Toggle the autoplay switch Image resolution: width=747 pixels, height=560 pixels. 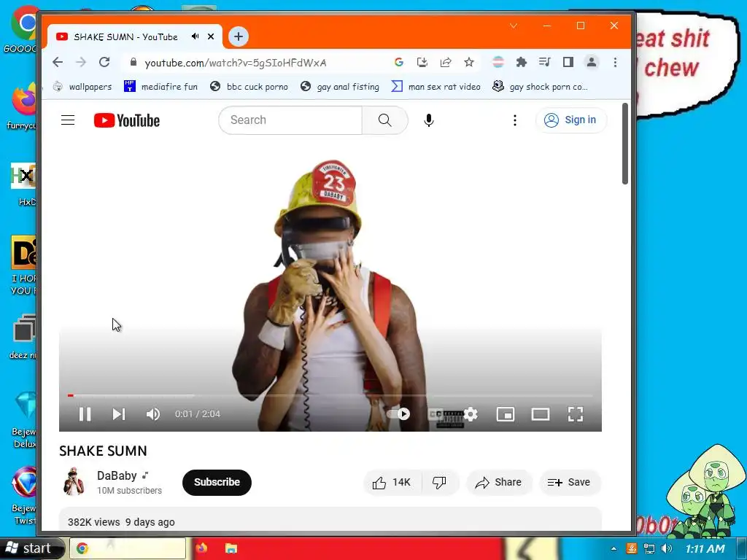click(x=399, y=414)
